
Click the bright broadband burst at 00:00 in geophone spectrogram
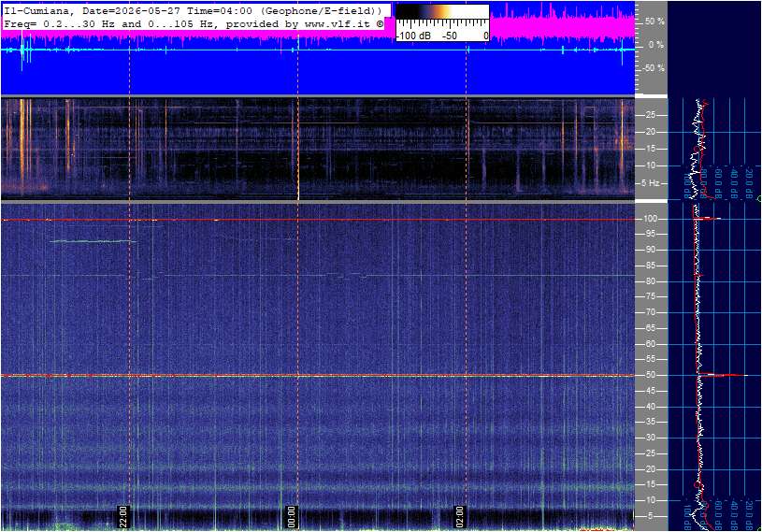[x=298, y=149]
